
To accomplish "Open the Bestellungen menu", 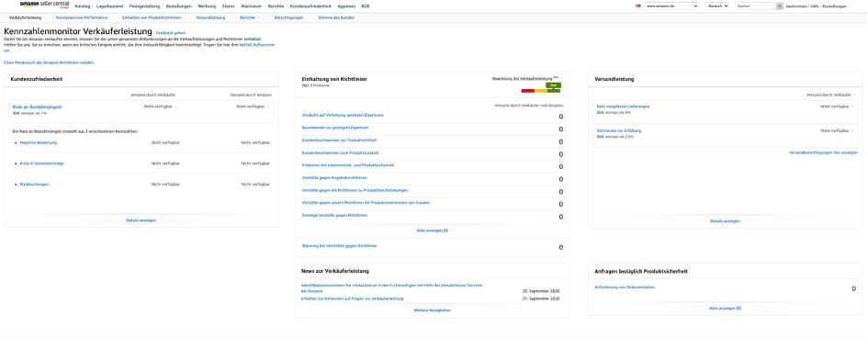I will [x=179, y=6].
